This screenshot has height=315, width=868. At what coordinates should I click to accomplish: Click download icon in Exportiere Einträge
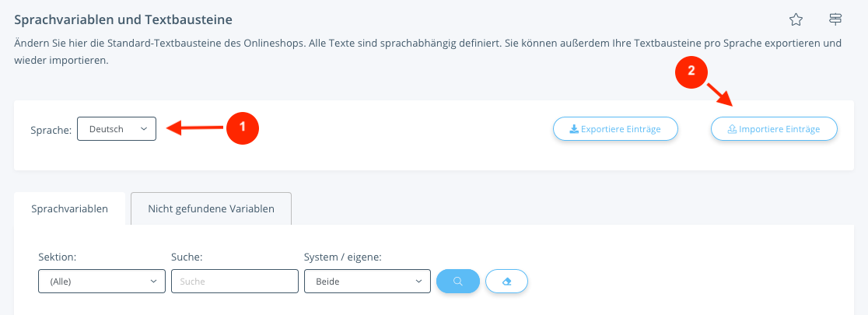click(574, 130)
